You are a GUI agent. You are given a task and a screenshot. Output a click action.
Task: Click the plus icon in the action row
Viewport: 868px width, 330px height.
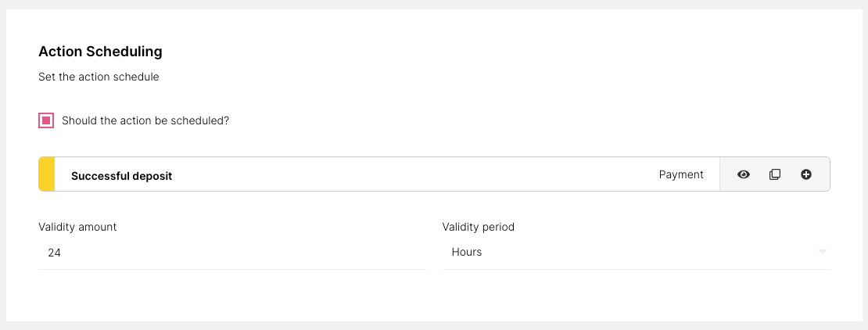click(806, 174)
